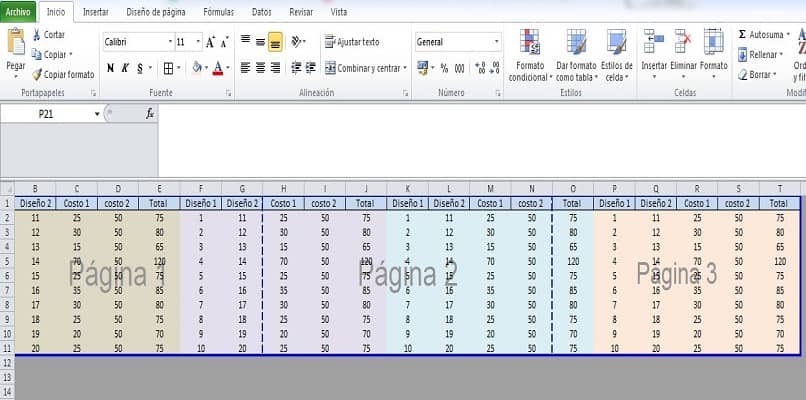Decrease indent icon

click(x=296, y=67)
